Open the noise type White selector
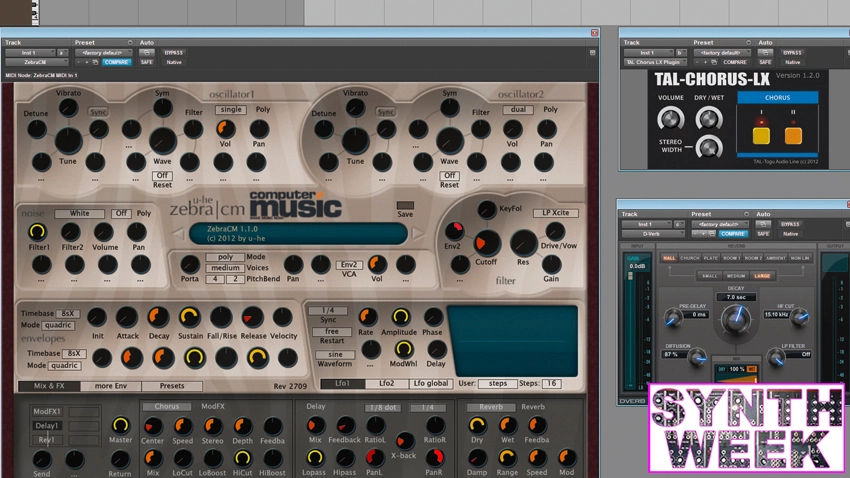The height and width of the screenshot is (478, 850). point(80,214)
